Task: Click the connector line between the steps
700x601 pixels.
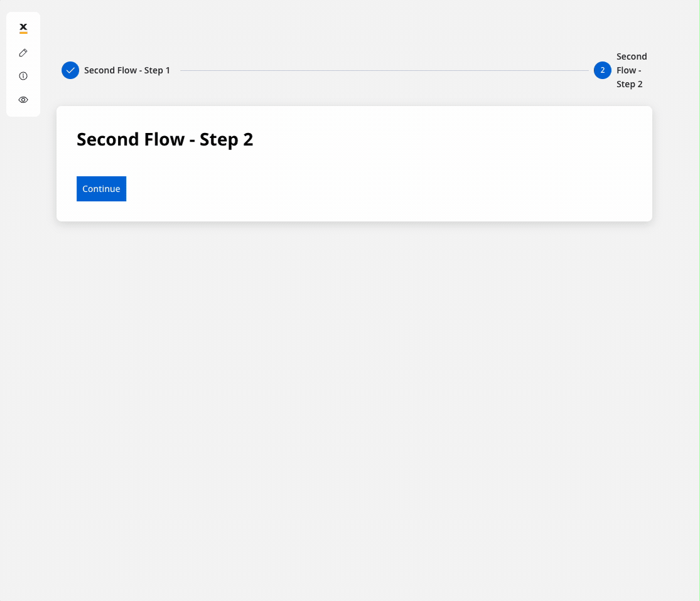Action: tap(384, 70)
